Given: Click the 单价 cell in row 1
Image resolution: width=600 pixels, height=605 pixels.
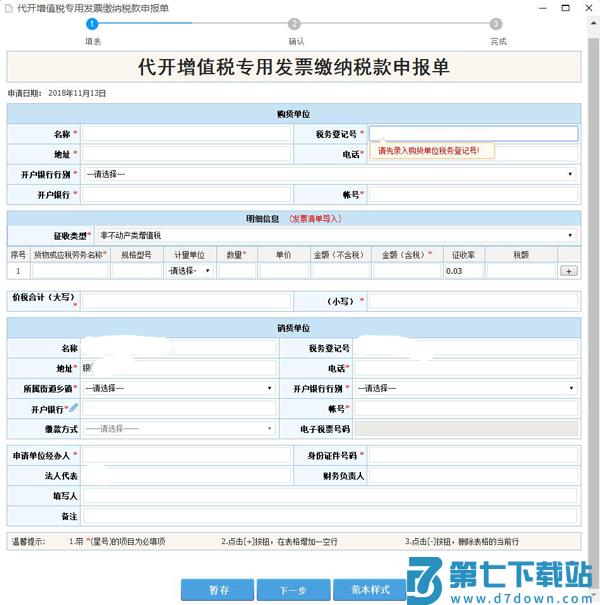Looking at the screenshot, I should [x=284, y=271].
